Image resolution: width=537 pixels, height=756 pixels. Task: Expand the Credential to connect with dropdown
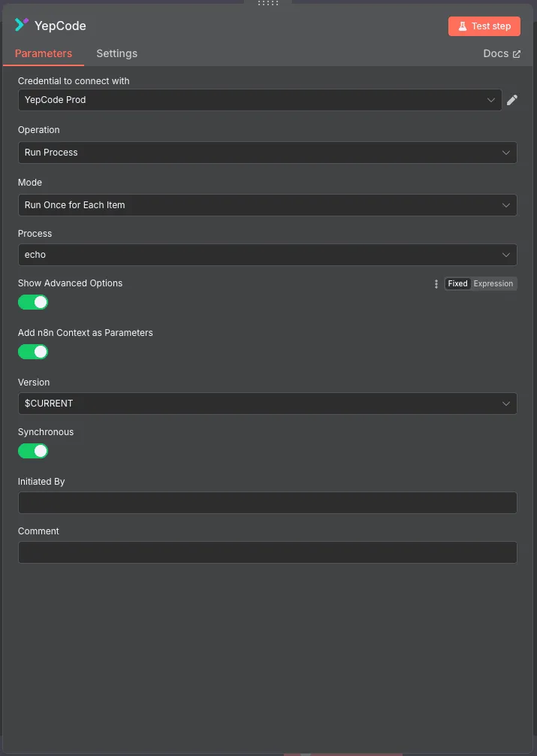coord(260,100)
